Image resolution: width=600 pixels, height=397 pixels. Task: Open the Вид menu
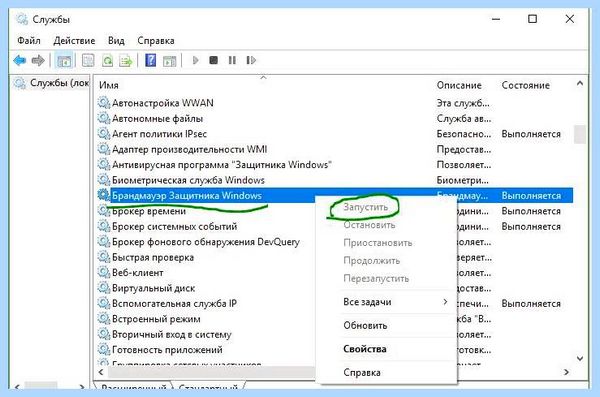[116, 41]
